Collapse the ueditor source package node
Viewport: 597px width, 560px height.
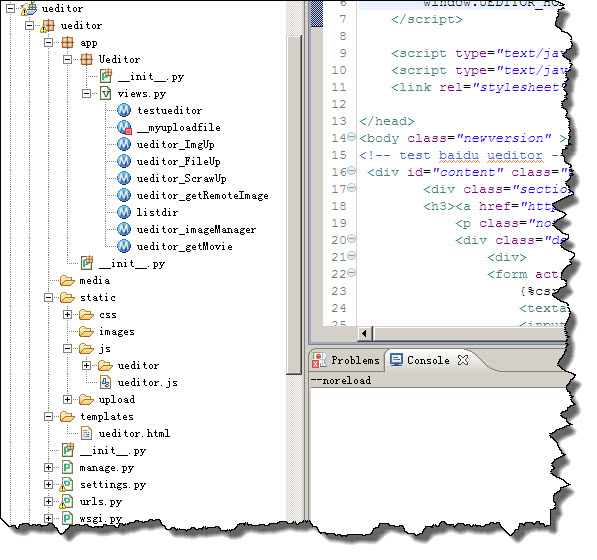pos(30,26)
